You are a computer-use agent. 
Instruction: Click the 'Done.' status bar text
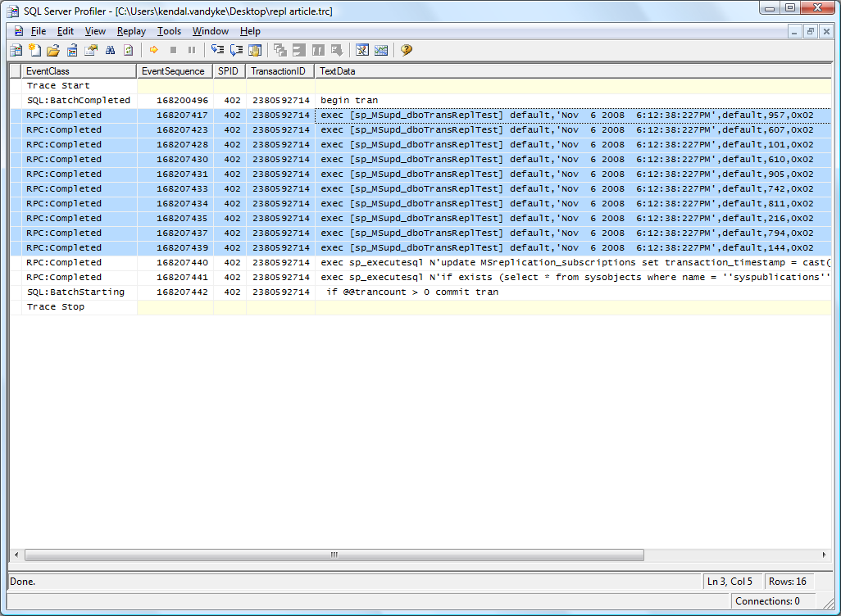(x=22, y=582)
